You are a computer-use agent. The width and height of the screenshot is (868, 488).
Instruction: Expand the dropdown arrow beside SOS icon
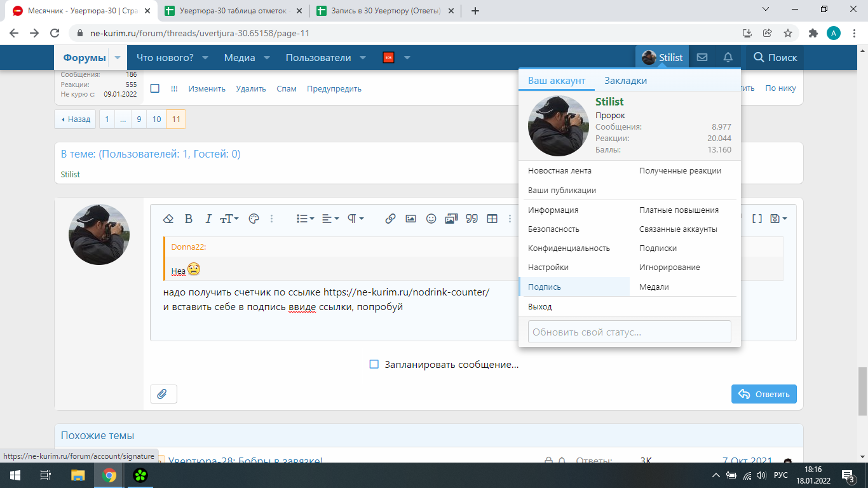[407, 58]
